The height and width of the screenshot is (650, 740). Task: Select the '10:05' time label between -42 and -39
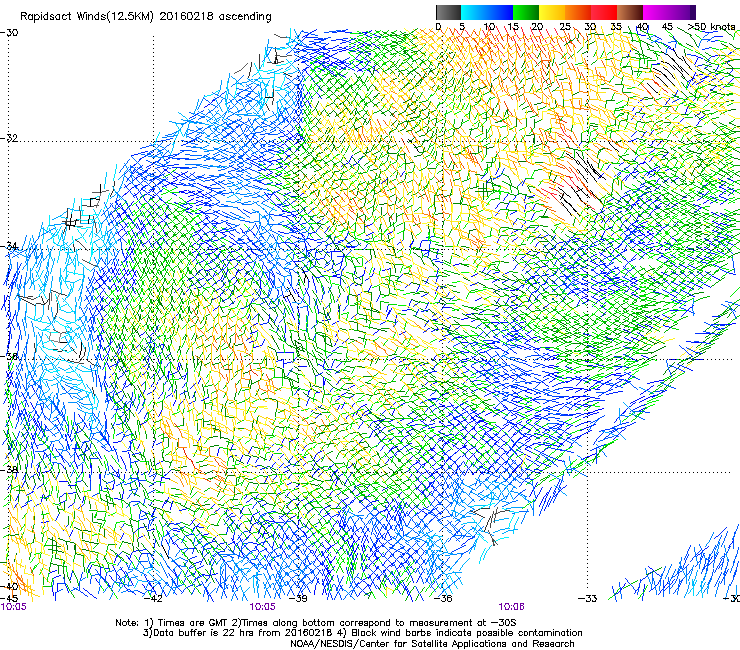pos(262,607)
